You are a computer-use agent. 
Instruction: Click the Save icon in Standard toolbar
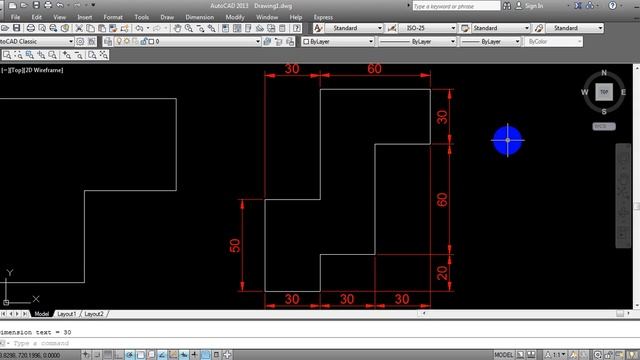(x=16, y=28)
